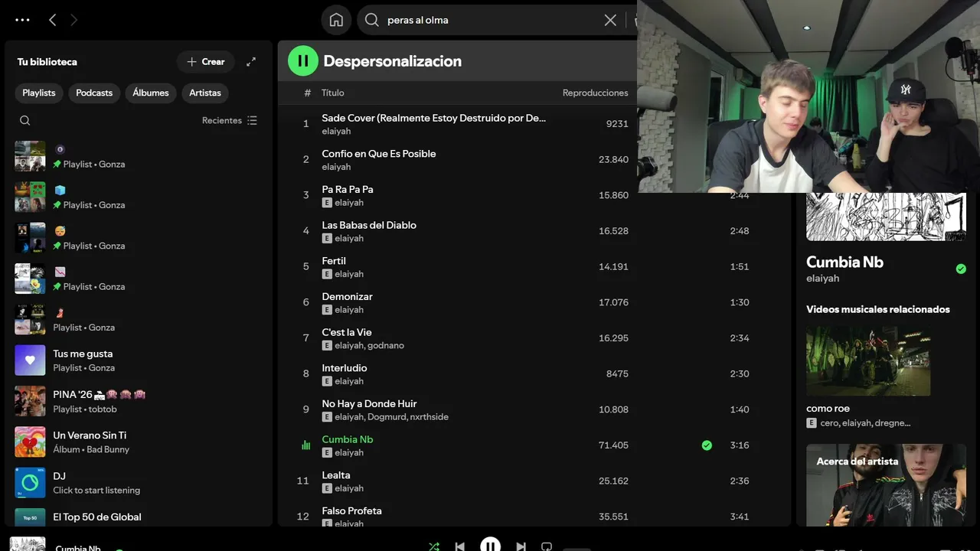Open the now-playing album art in bottom bar
Viewport: 980px width, 551px height.
click(28, 544)
